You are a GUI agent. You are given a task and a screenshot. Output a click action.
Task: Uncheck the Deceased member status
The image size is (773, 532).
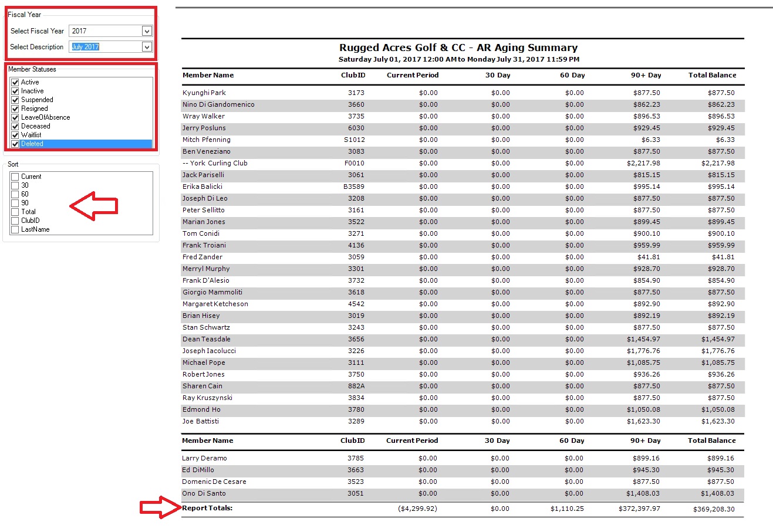tap(15, 127)
